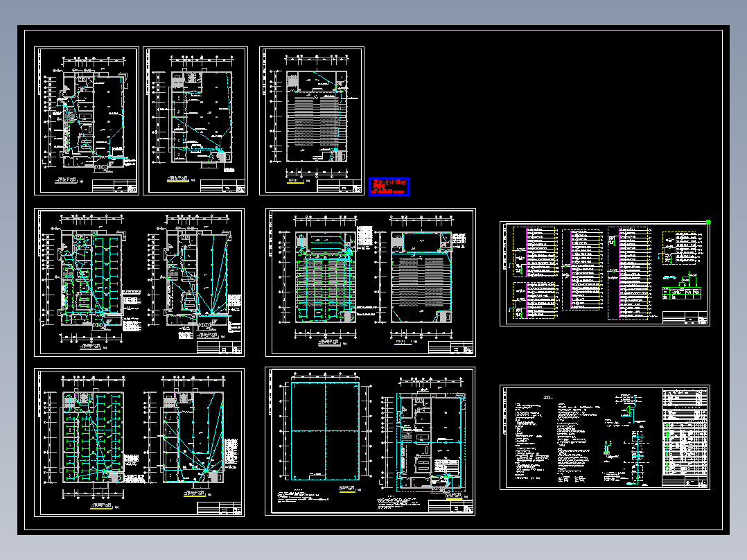The width and height of the screenshot is (747, 560).
Task: Choose the middle-row sheet with two seating hall plans
Action: (371, 282)
